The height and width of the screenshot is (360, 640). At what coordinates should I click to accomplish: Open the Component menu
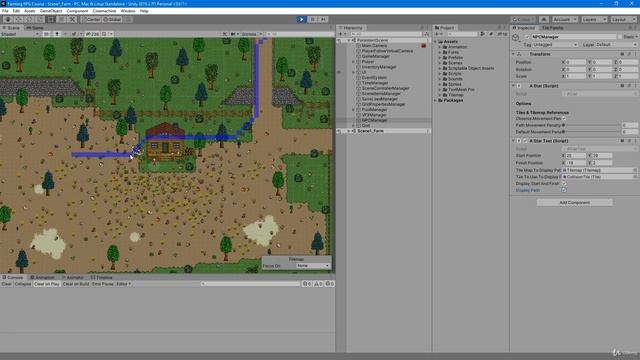click(x=77, y=11)
